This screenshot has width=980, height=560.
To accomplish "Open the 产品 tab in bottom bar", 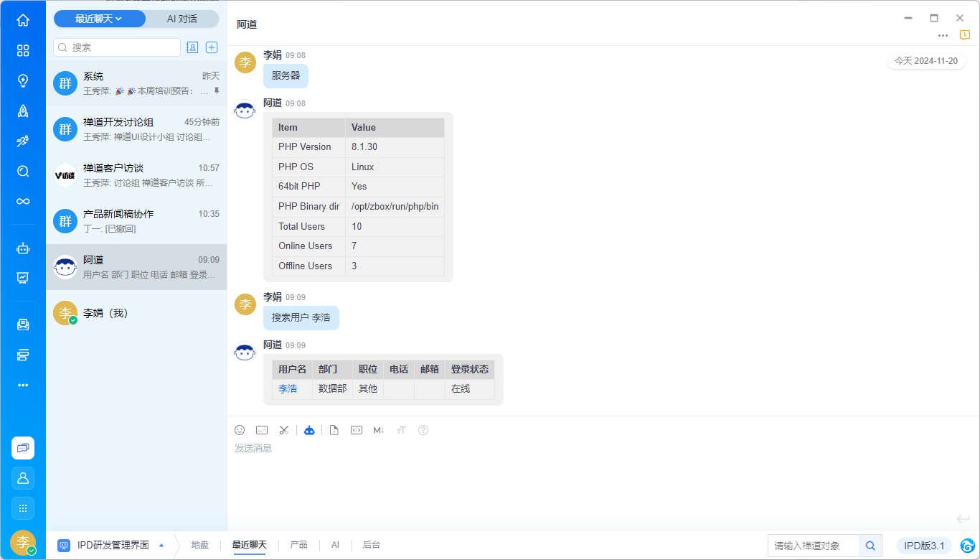I will pyautogui.click(x=298, y=545).
